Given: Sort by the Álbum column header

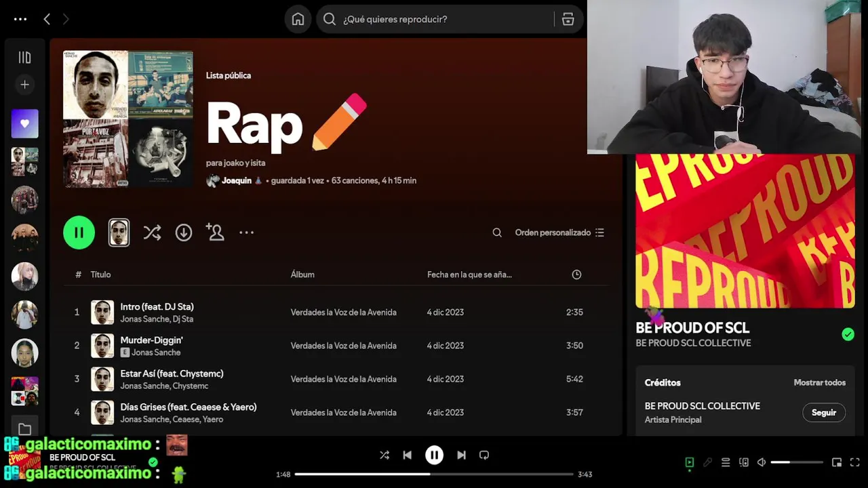Looking at the screenshot, I should coord(302,274).
